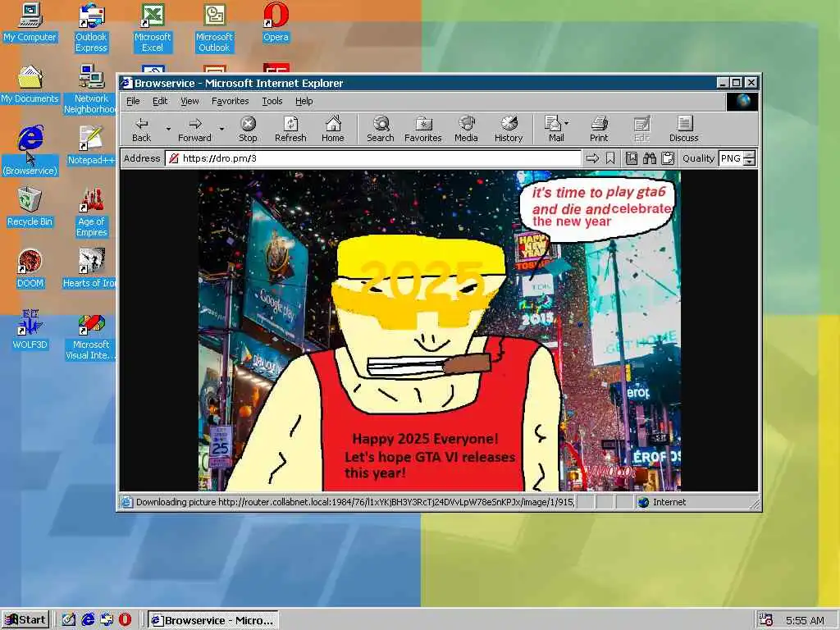Viewport: 840px width, 630px height.
Task: Stop loading the page
Action: [x=248, y=129]
